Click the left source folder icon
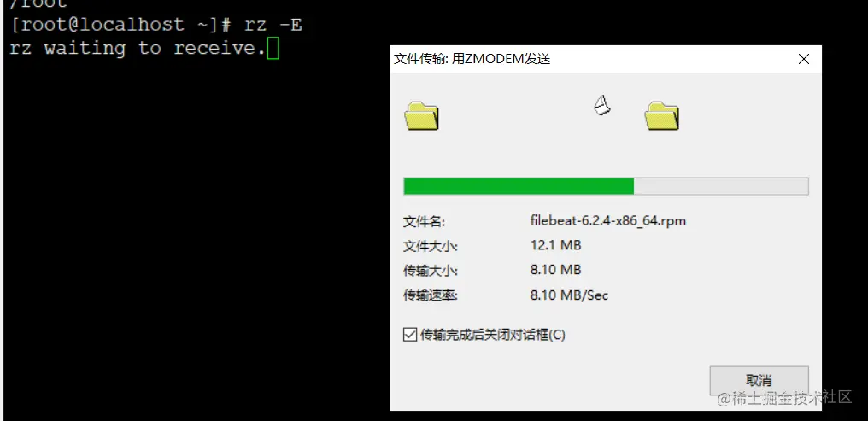This screenshot has width=868, height=421. [x=422, y=115]
